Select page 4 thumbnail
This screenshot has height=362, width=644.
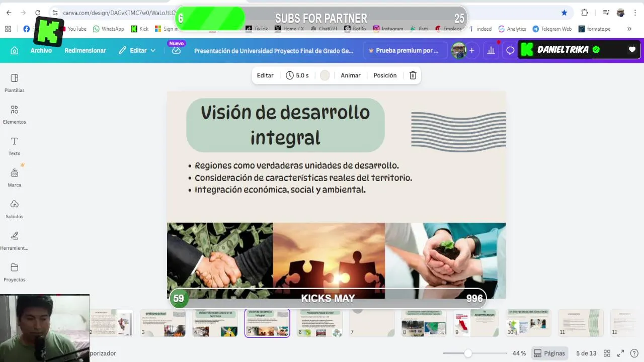click(x=215, y=323)
